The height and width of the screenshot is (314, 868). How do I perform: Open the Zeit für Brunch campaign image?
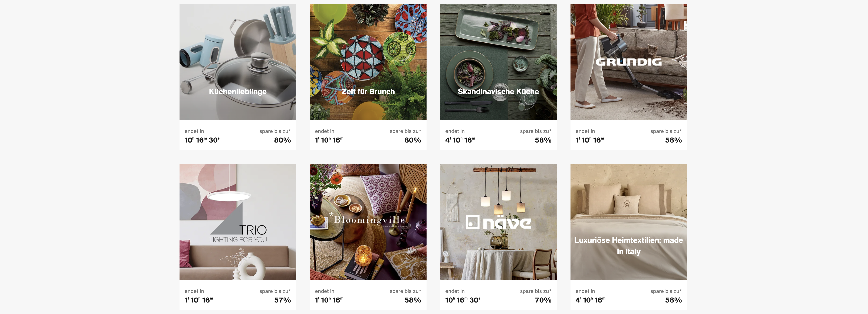tap(368, 62)
